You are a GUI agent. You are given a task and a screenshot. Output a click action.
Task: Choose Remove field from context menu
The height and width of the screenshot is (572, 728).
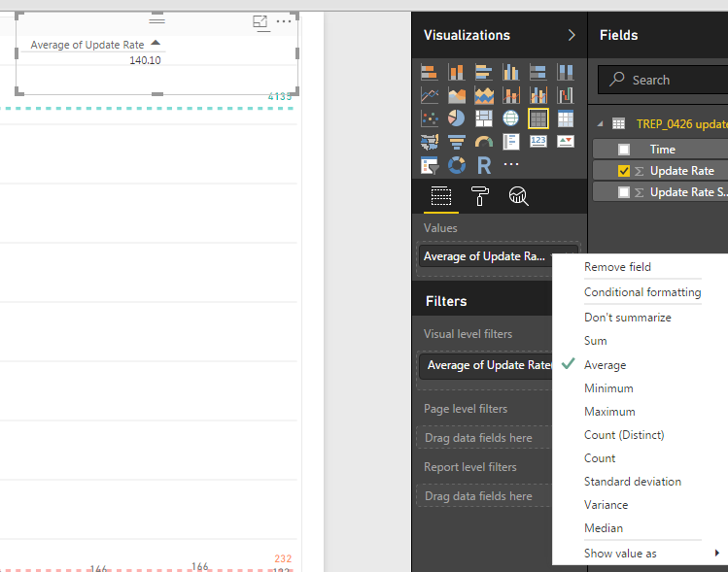coord(617,267)
